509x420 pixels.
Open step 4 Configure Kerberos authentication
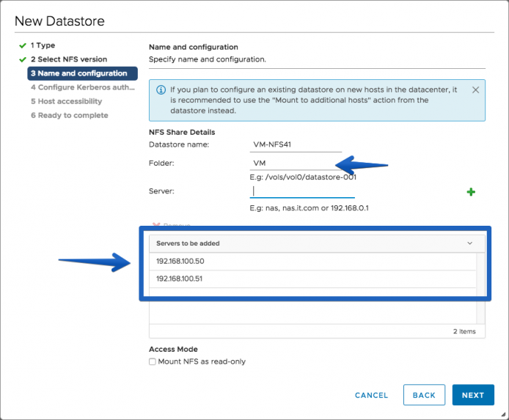[x=83, y=87]
